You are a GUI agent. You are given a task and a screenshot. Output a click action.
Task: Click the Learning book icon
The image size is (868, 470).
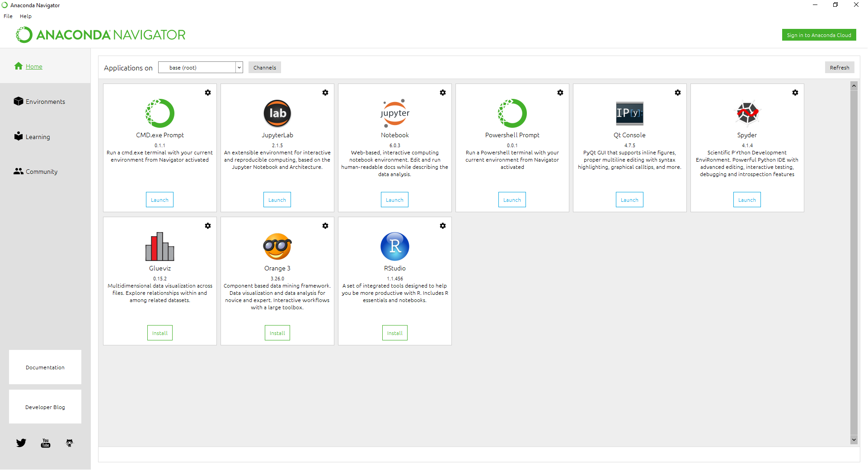(x=19, y=136)
